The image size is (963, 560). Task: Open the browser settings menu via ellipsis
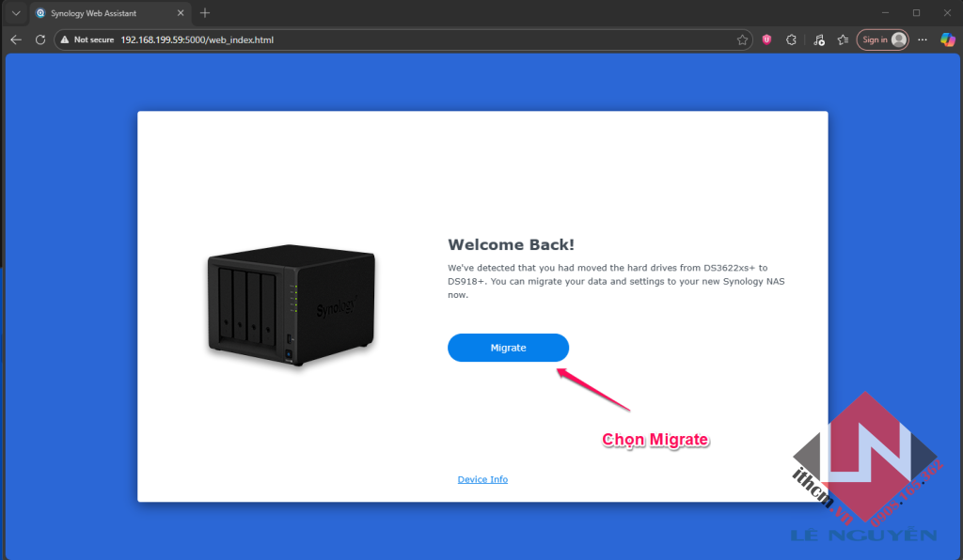coord(921,39)
